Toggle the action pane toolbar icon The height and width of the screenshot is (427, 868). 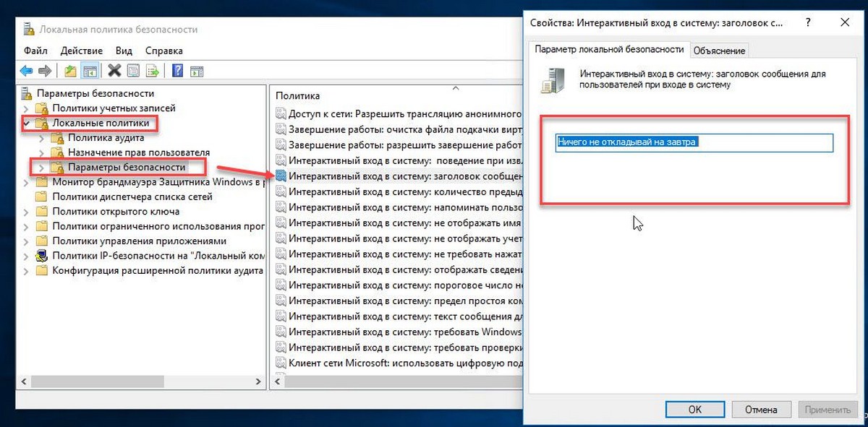point(197,71)
